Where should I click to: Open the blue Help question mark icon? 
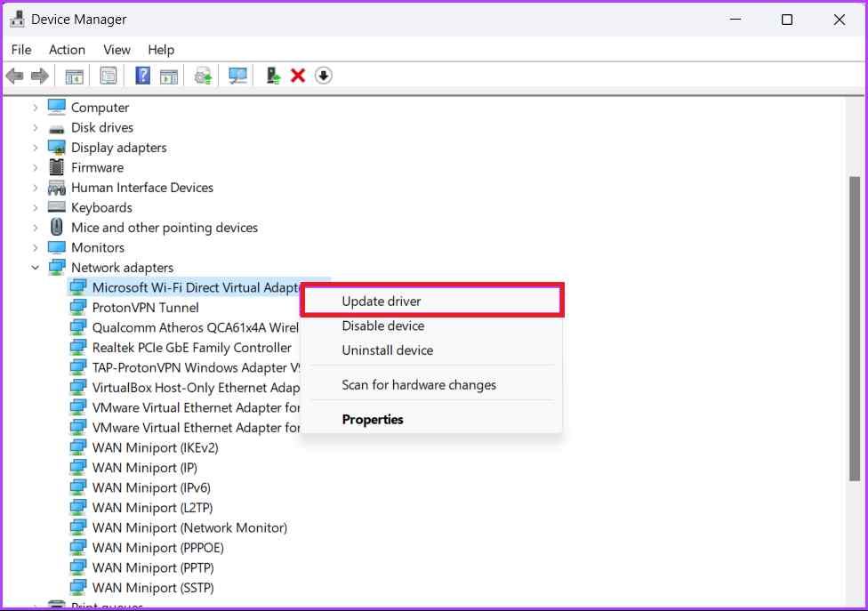pos(143,76)
